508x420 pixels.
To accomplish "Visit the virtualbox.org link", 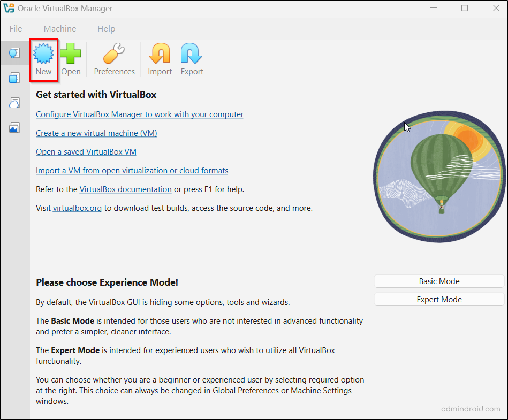I will pyautogui.click(x=77, y=208).
